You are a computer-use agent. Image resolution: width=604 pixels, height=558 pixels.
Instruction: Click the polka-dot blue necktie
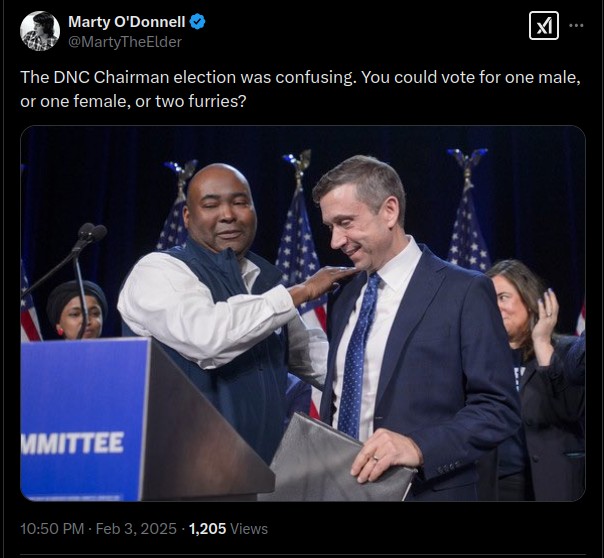point(357,356)
